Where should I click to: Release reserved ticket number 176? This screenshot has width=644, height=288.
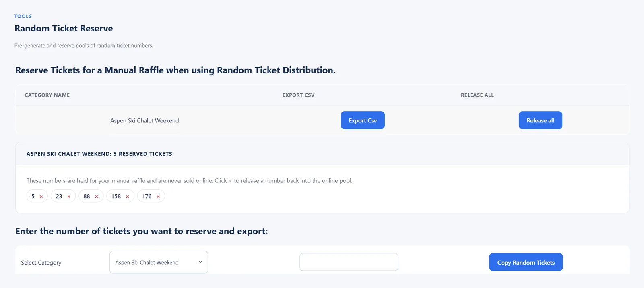coord(158,197)
